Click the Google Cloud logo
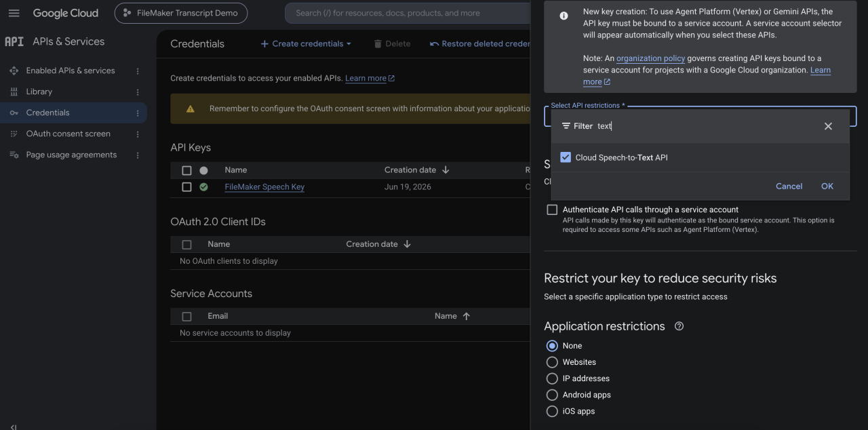This screenshot has height=430, width=868. click(x=65, y=13)
